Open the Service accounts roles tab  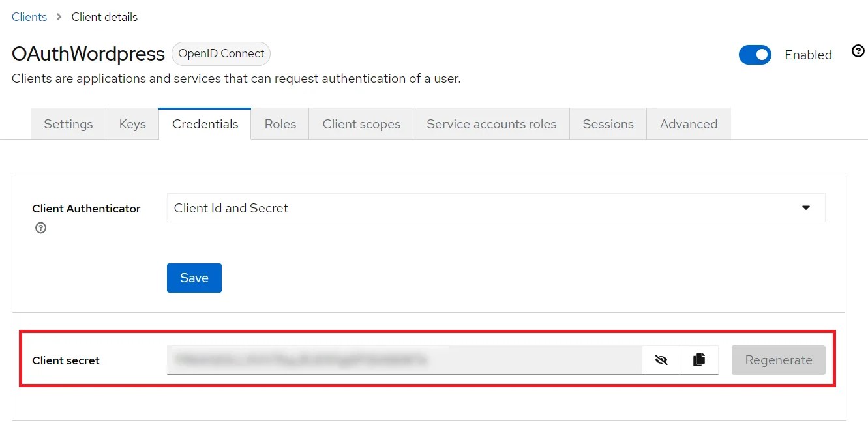coord(491,123)
